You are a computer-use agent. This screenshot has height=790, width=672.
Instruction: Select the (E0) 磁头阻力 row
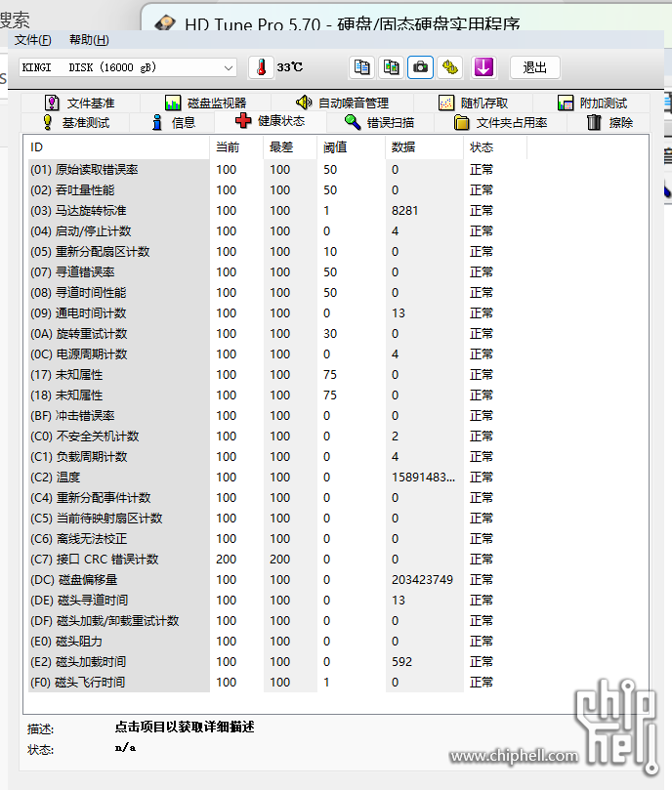(x=277, y=642)
